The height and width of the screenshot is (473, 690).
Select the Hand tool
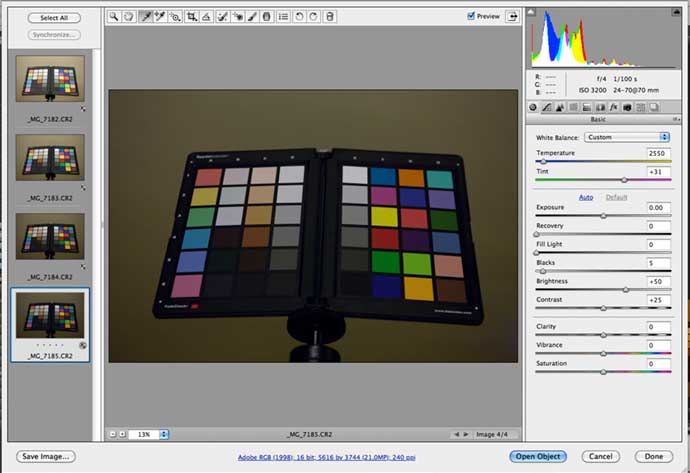tap(128, 17)
